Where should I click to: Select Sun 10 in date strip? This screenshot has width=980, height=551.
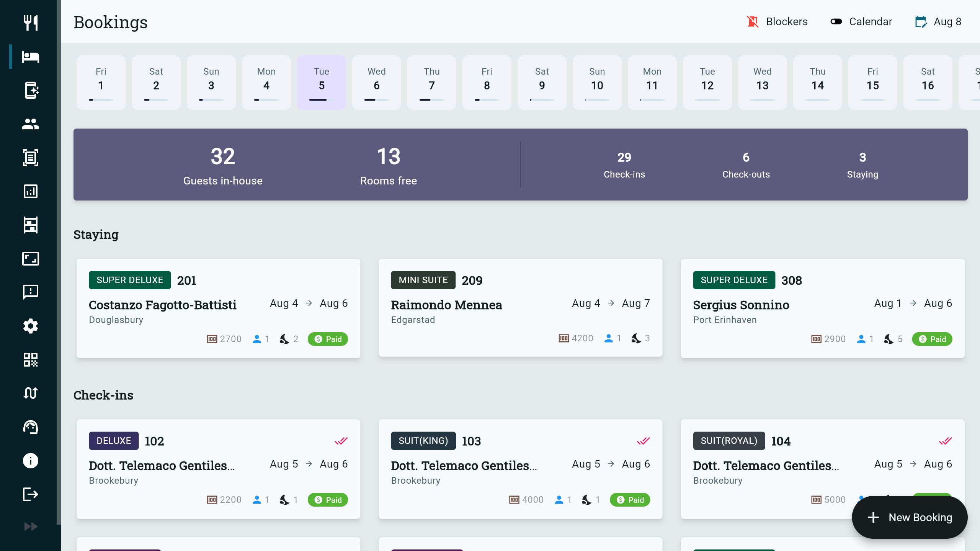(x=597, y=83)
